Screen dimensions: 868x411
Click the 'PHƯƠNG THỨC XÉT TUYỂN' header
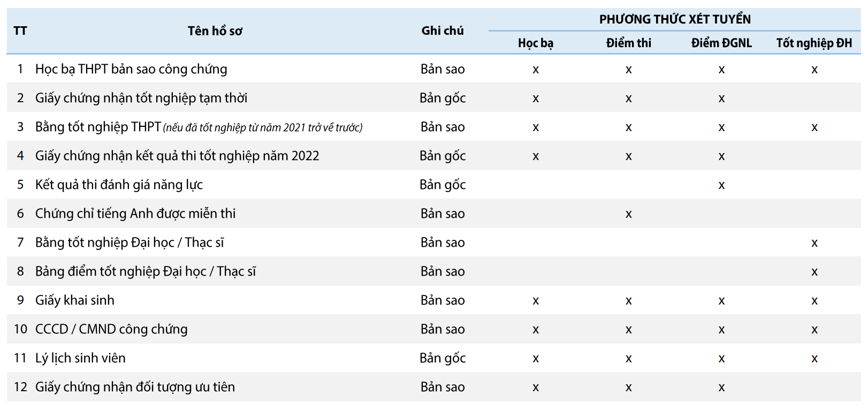pyautogui.click(x=675, y=19)
